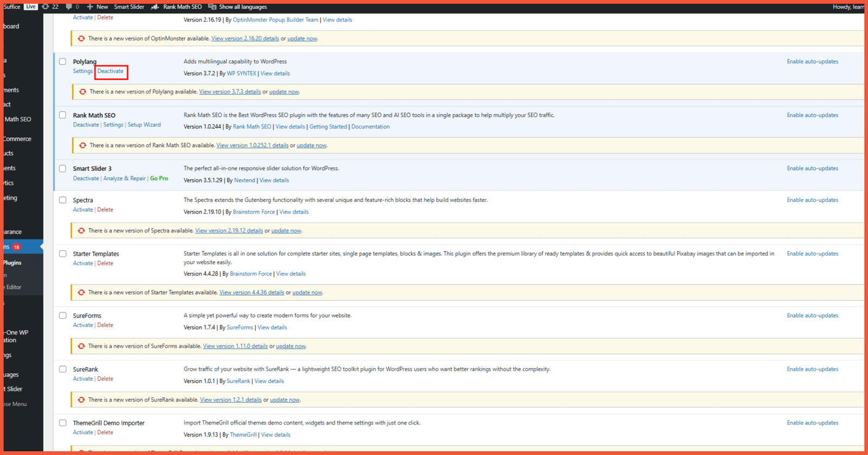868x455 pixels.
Task: Update Rank Math SEO now
Action: (x=311, y=146)
